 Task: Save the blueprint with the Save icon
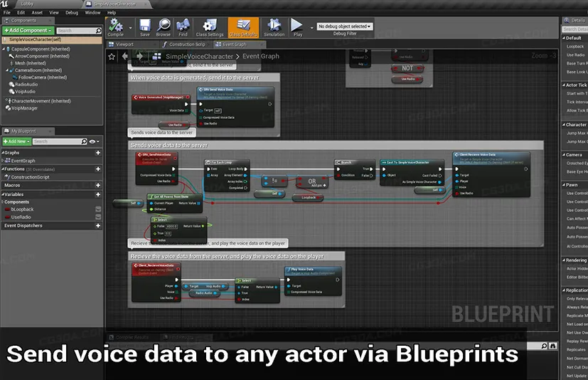pyautogui.click(x=145, y=28)
